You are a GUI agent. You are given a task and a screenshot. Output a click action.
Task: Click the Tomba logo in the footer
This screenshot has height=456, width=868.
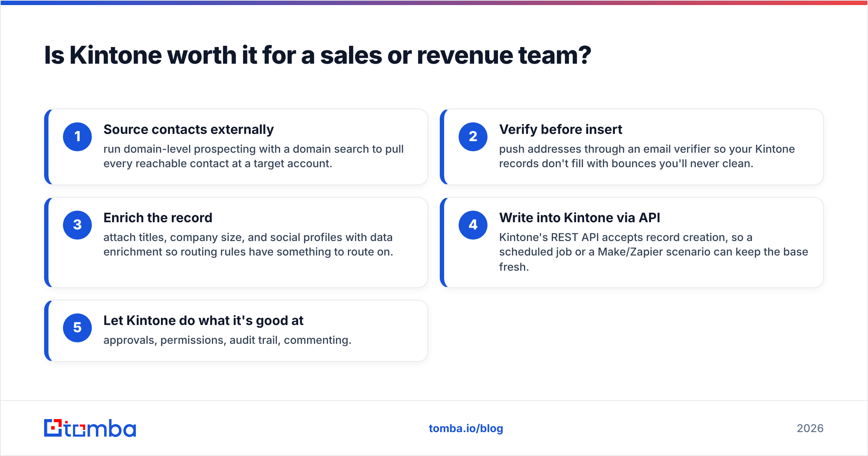90,428
